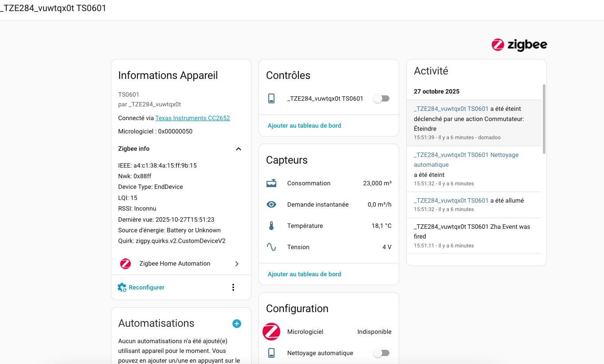Screen dimensions: 604x364
Task: Open the Nettoyage automatique activity entry link
Action: [466, 159]
